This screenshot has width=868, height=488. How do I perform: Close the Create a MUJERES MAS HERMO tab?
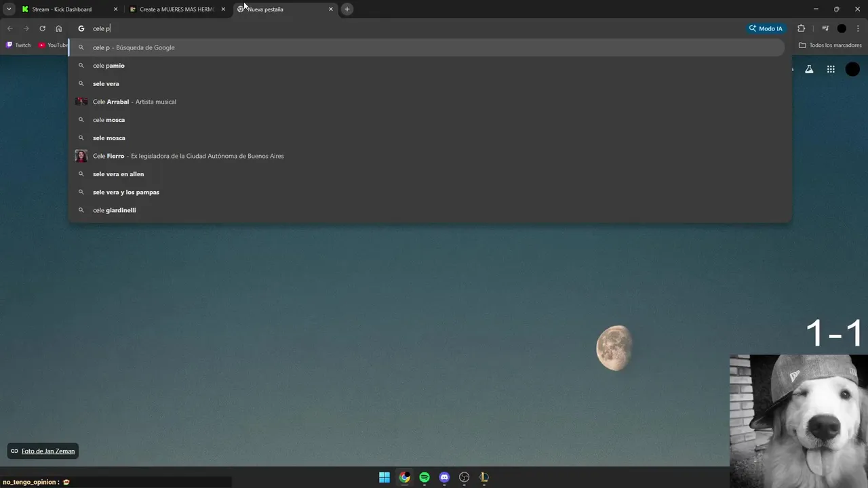click(223, 9)
